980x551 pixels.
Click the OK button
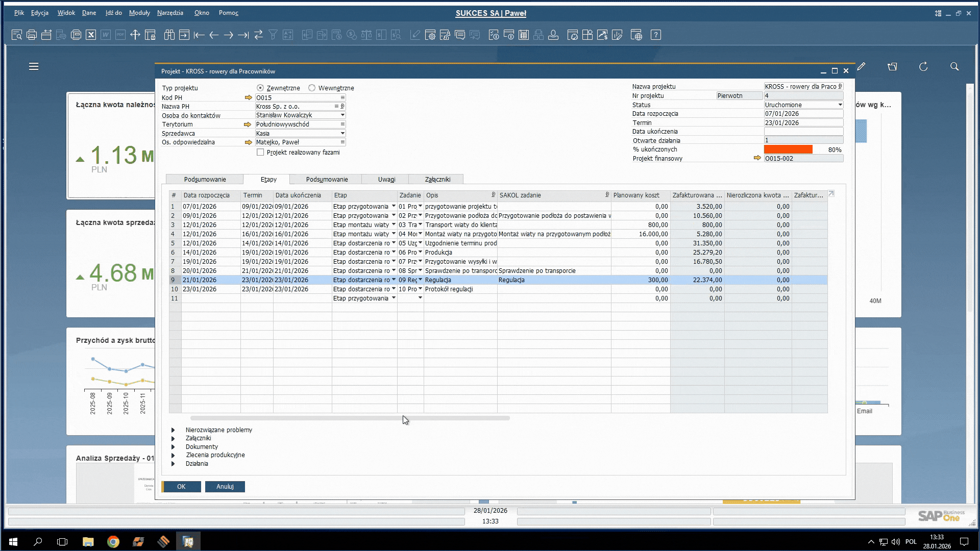tap(181, 487)
